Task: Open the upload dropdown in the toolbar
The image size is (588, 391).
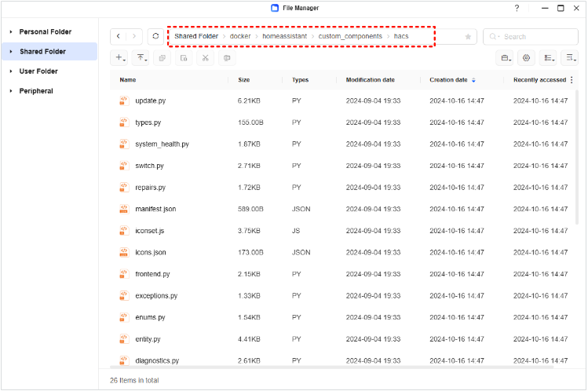Action: (141, 58)
